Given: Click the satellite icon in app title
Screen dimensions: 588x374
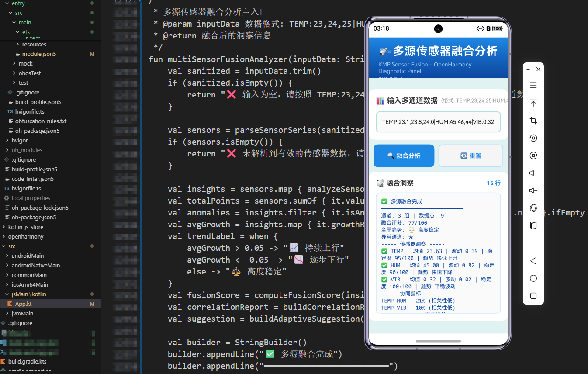Looking at the screenshot, I should point(385,52).
